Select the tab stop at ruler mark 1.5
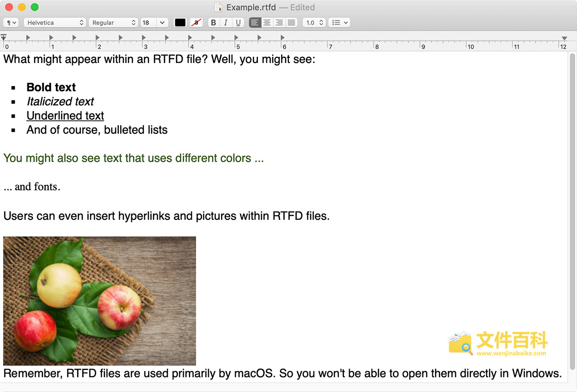Screen dimensions: 577x392 [74, 38]
